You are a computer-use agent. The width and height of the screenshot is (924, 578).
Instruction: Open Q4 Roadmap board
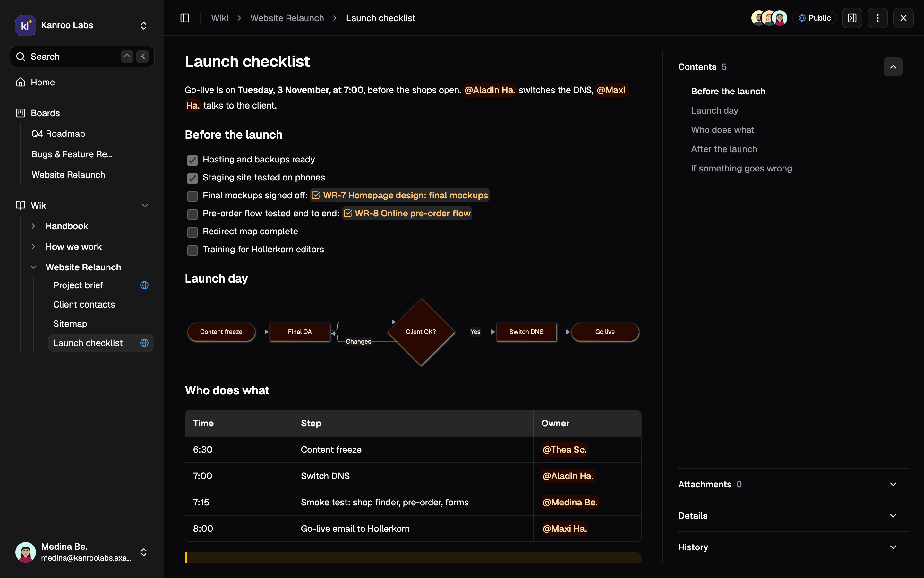[58, 133]
